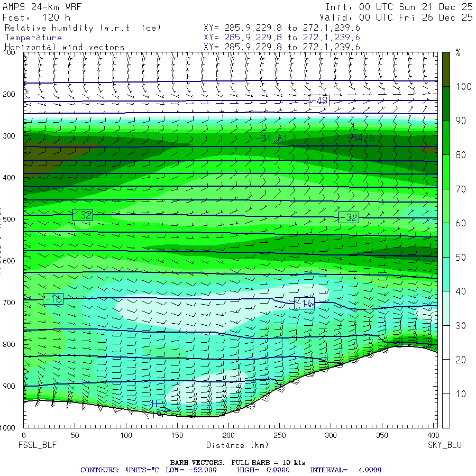Click the '900' pressure axis label
Viewport: 476px width, 476px height.
coord(9,386)
